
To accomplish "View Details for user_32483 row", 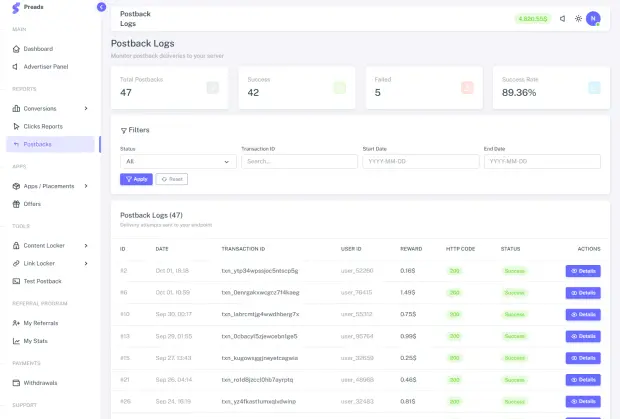I will 583,402.
